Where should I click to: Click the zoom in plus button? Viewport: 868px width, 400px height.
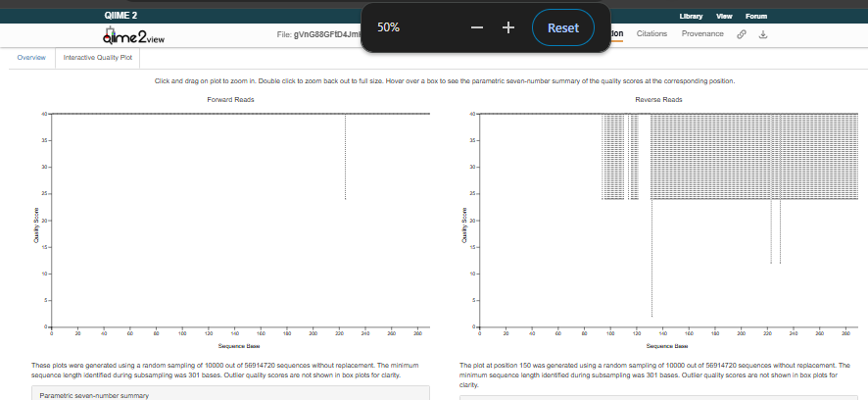pyautogui.click(x=508, y=27)
